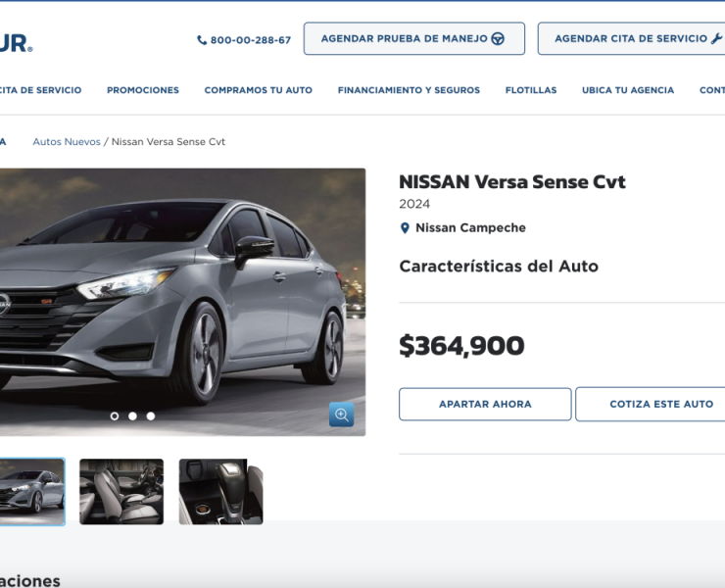Open Ubica Tu Agencia menu item
725x588 pixels.
(x=628, y=90)
